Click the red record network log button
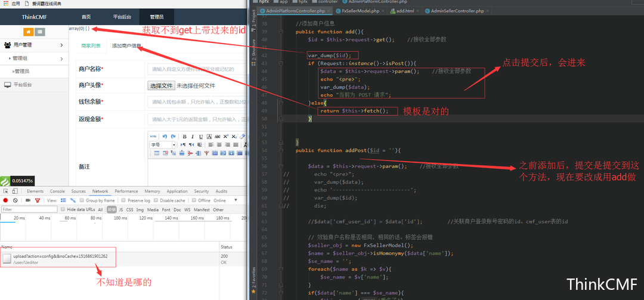Viewport: 644px width, 300px height. pyautogui.click(x=5, y=200)
